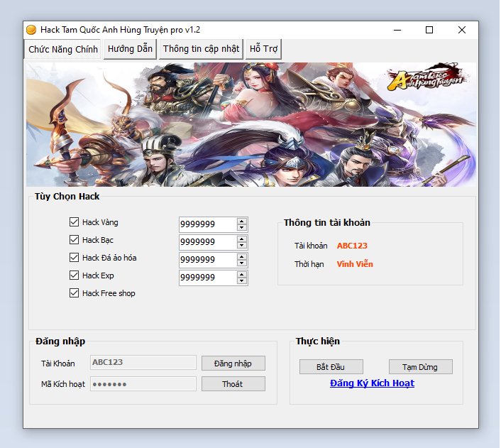
Task: Switch to the Hướng Dẫn tab
Action: [x=130, y=49]
